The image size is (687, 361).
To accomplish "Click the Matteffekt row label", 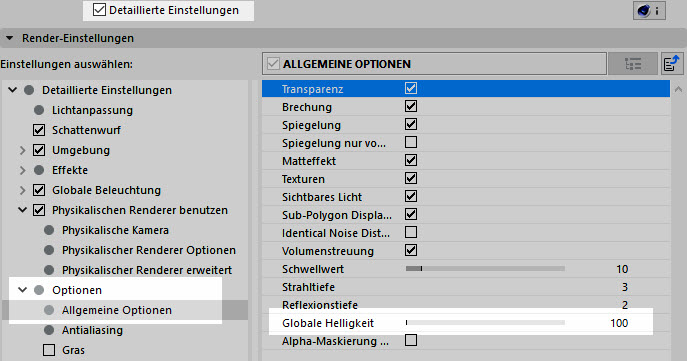I will pos(309,161).
